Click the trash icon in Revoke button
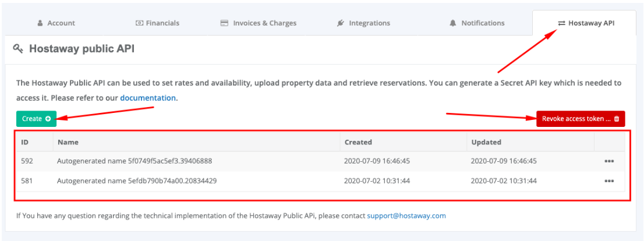This screenshot has width=644, height=241. 616,119
